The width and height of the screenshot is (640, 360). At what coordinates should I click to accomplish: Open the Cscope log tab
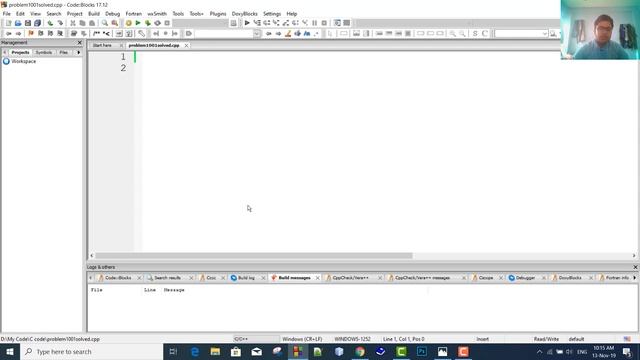[486, 278]
